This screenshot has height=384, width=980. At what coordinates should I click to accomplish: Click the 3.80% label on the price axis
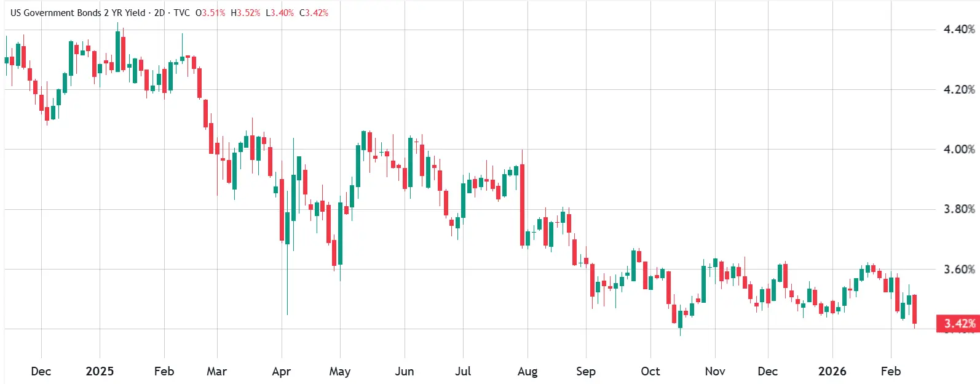point(959,209)
